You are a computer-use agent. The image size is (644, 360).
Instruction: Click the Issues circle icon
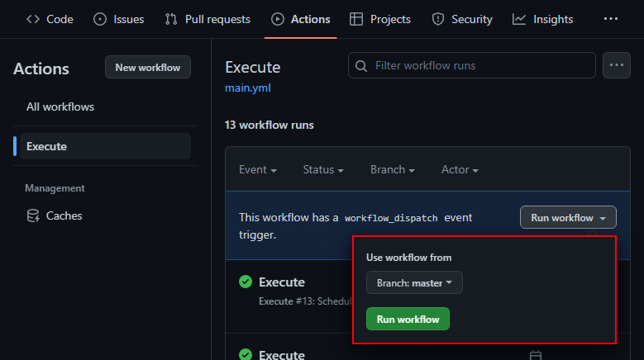pos(100,19)
